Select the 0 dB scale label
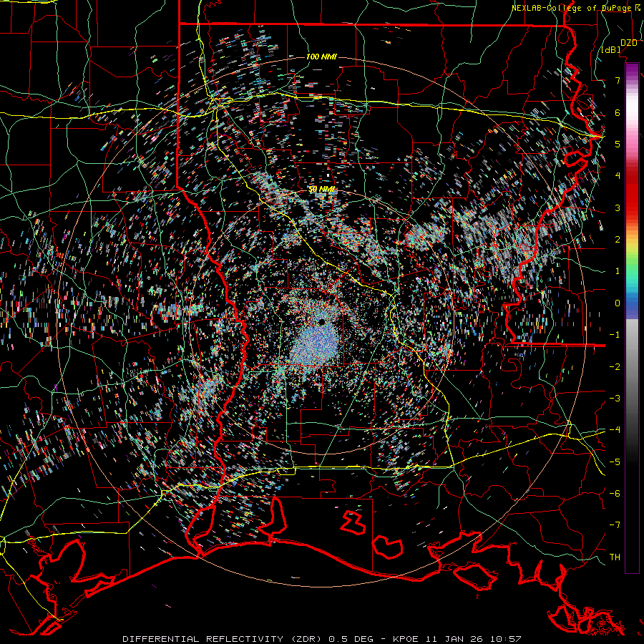Screen dimensions: 644x644 (618, 303)
